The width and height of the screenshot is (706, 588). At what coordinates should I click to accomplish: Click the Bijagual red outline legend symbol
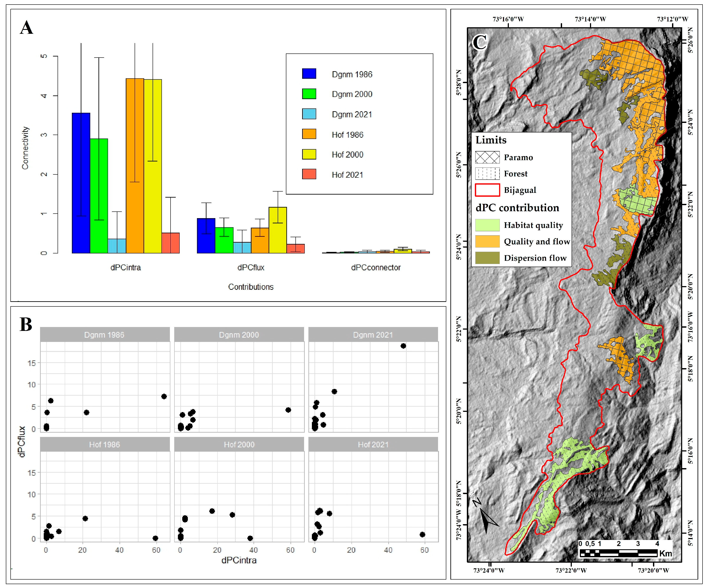pos(487,190)
